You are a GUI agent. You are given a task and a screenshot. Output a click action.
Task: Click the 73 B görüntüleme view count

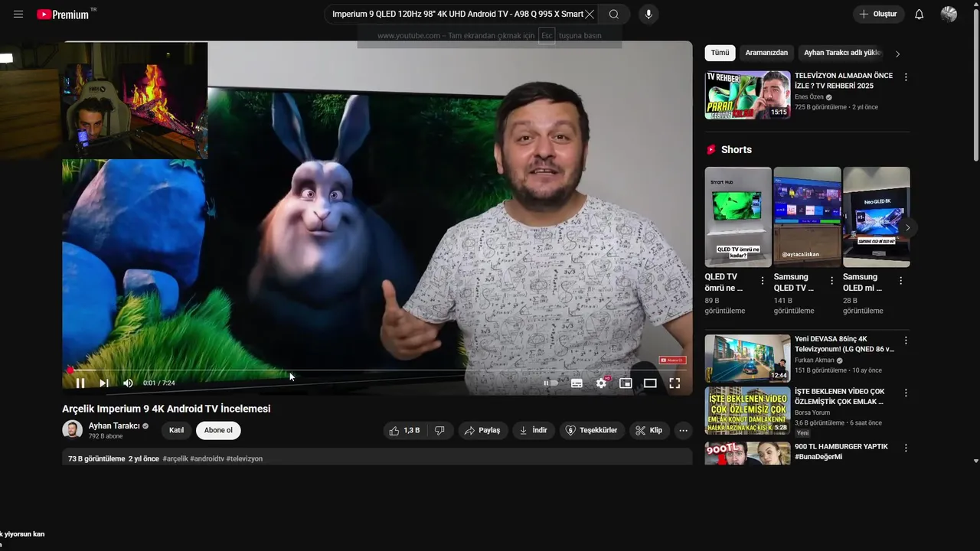(96, 458)
